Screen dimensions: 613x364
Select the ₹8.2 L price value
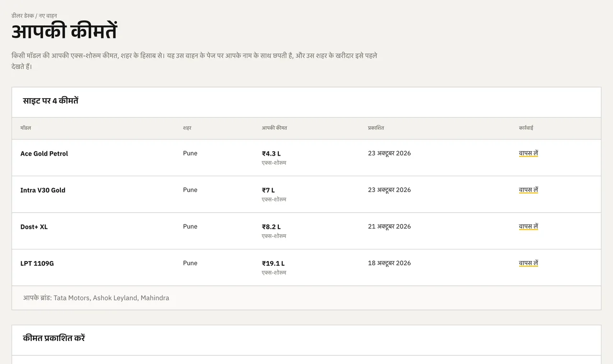(271, 227)
